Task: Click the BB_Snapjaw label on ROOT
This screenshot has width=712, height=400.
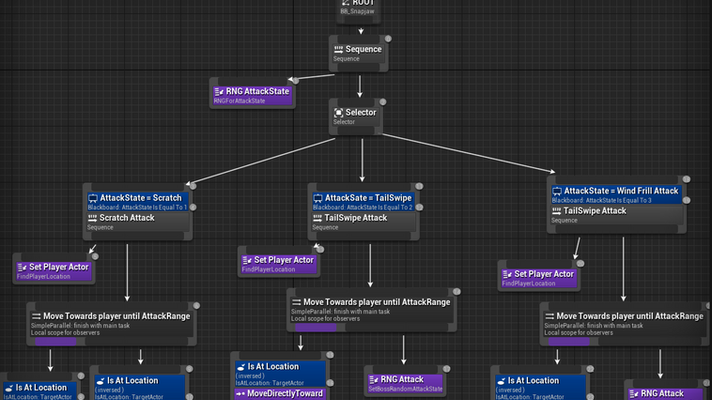Action: click(x=357, y=11)
